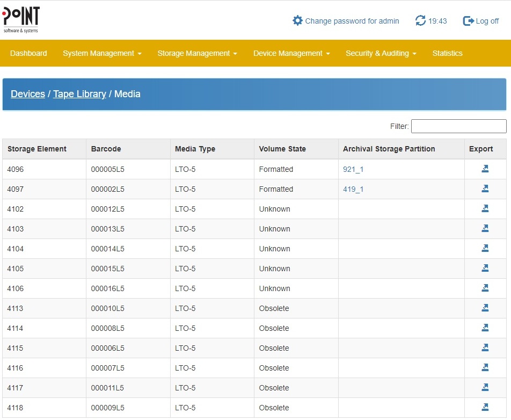
Task: Click Unknown volume state in row 4106
Action: tap(274, 288)
